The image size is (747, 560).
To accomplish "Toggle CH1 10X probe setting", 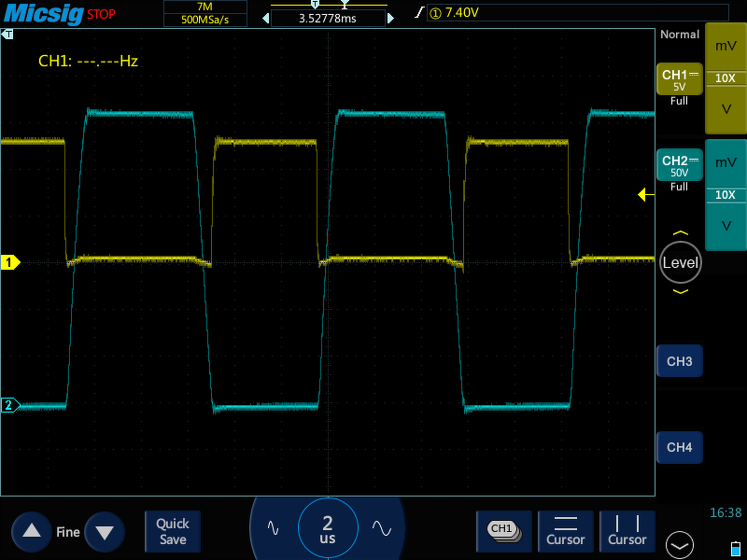I will coord(726,78).
